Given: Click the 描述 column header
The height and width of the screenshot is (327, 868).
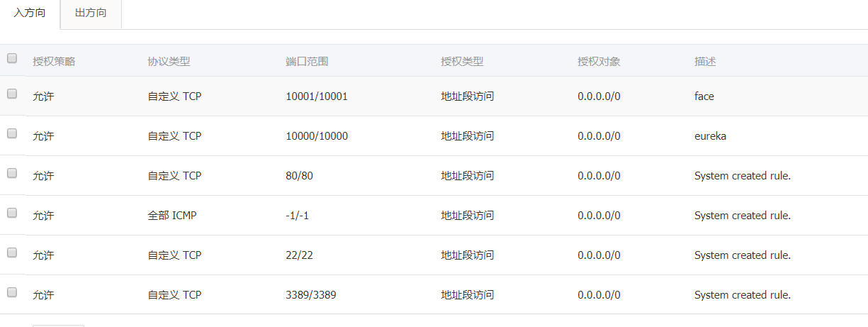Looking at the screenshot, I should (705, 62).
